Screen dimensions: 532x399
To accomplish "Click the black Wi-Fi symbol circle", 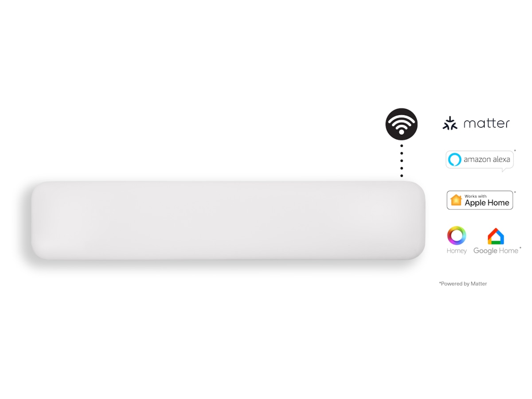I will [x=401, y=124].
